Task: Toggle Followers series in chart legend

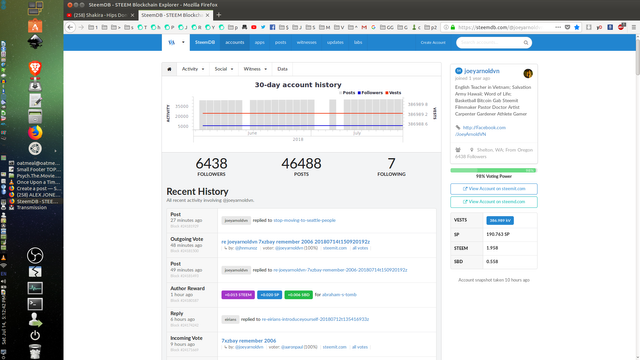Action: coord(370,93)
